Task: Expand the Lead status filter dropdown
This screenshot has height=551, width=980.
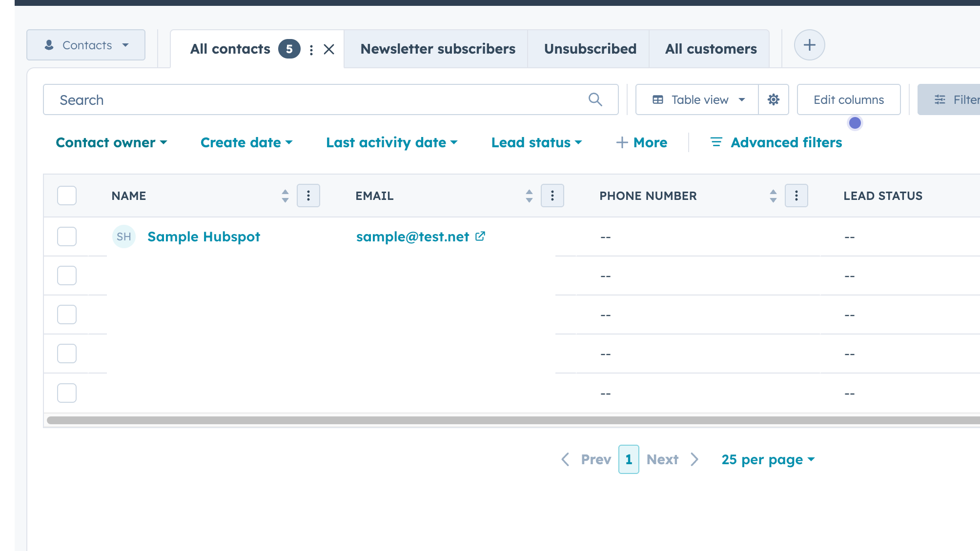Action: click(x=536, y=142)
